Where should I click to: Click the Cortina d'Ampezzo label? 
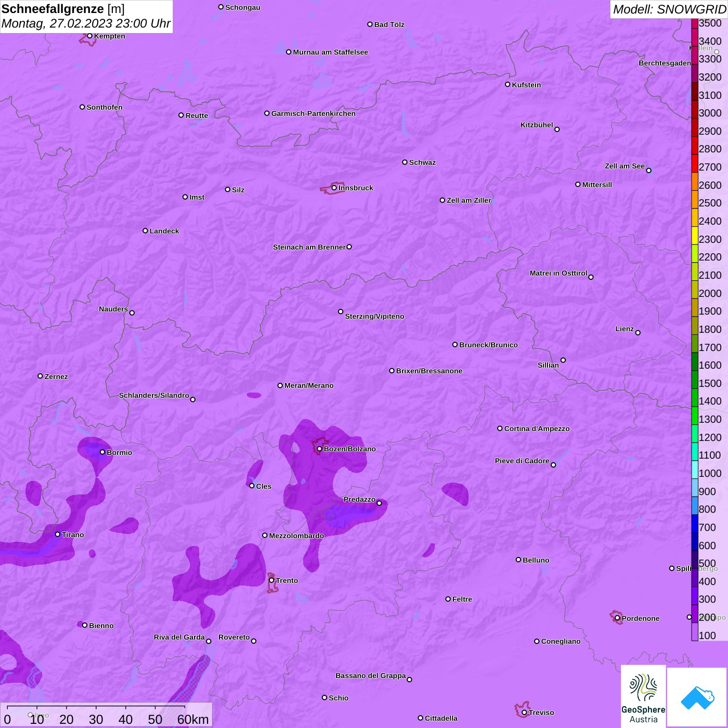click(x=537, y=428)
